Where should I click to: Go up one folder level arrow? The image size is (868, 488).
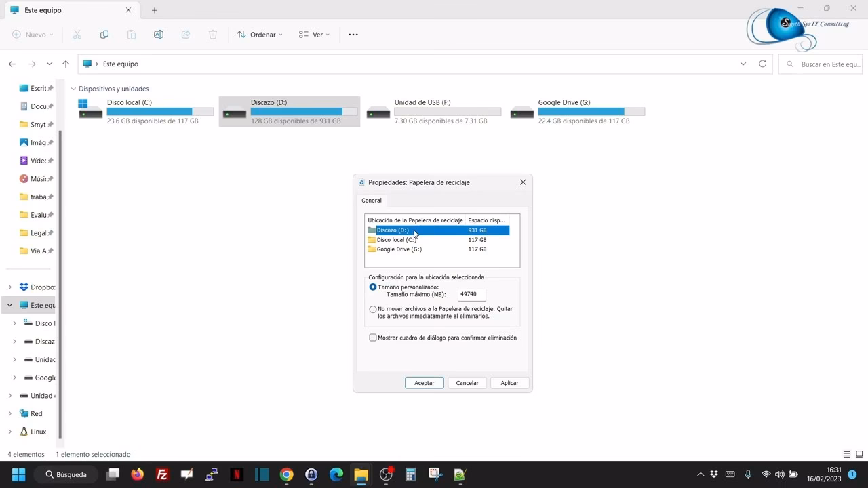pyautogui.click(x=66, y=64)
